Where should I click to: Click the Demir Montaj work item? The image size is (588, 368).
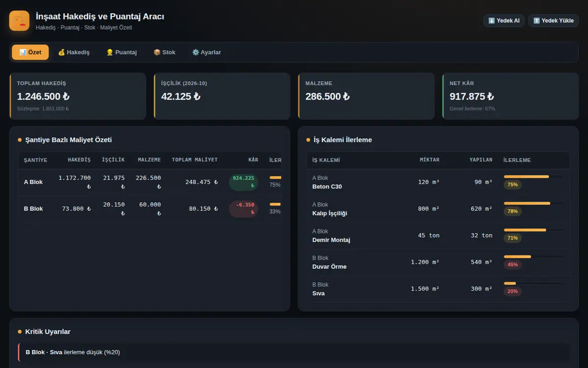pos(331,240)
